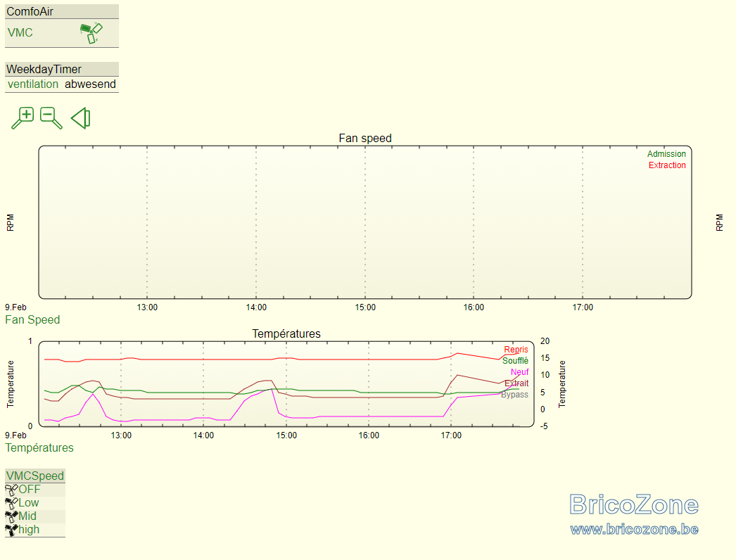
Task: Set VMC speed to Mid
Action: tap(27, 516)
